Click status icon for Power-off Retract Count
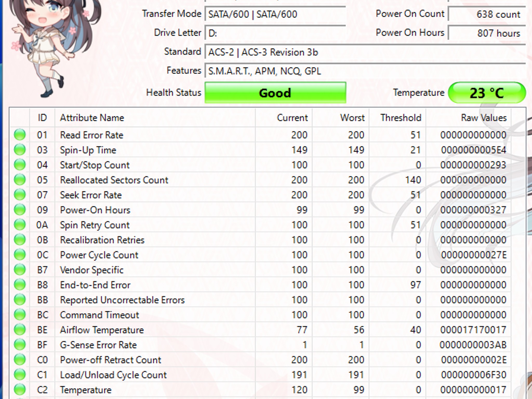 click(x=20, y=360)
